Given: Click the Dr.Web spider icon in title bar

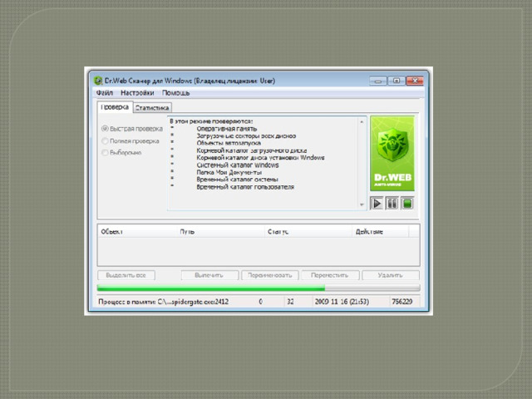Looking at the screenshot, I should click(98, 81).
